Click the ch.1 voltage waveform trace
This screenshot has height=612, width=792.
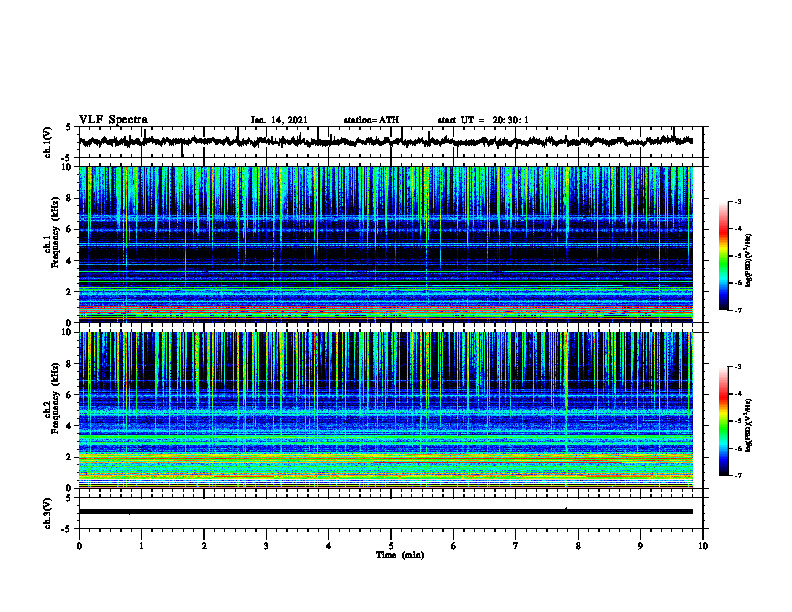tap(386, 141)
